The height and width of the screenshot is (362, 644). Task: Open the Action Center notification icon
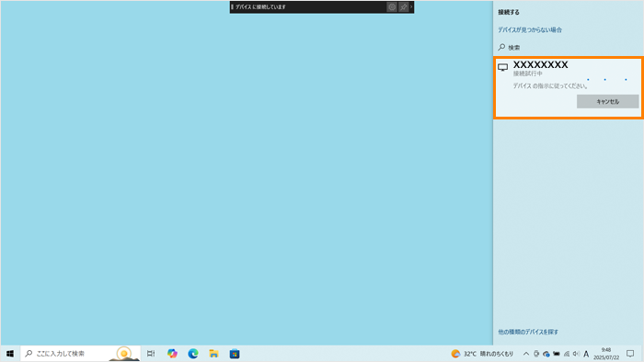(x=630, y=354)
